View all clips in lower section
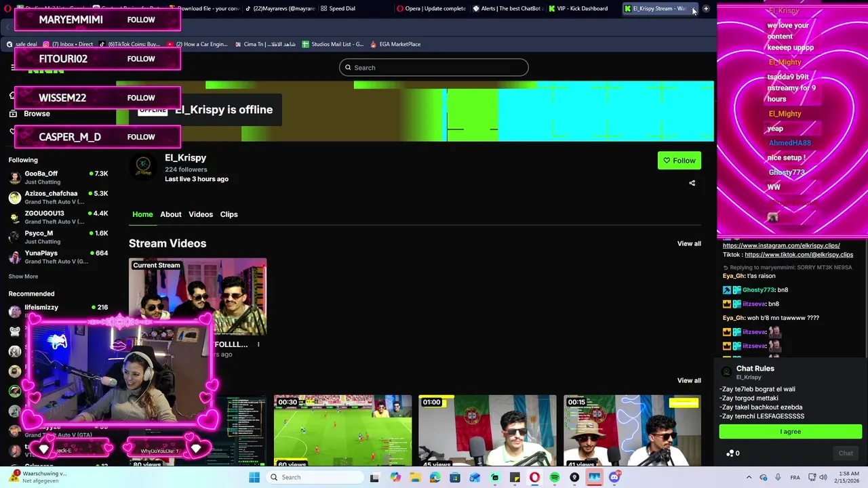Image resolution: width=868 pixels, height=488 pixels. [x=689, y=380]
